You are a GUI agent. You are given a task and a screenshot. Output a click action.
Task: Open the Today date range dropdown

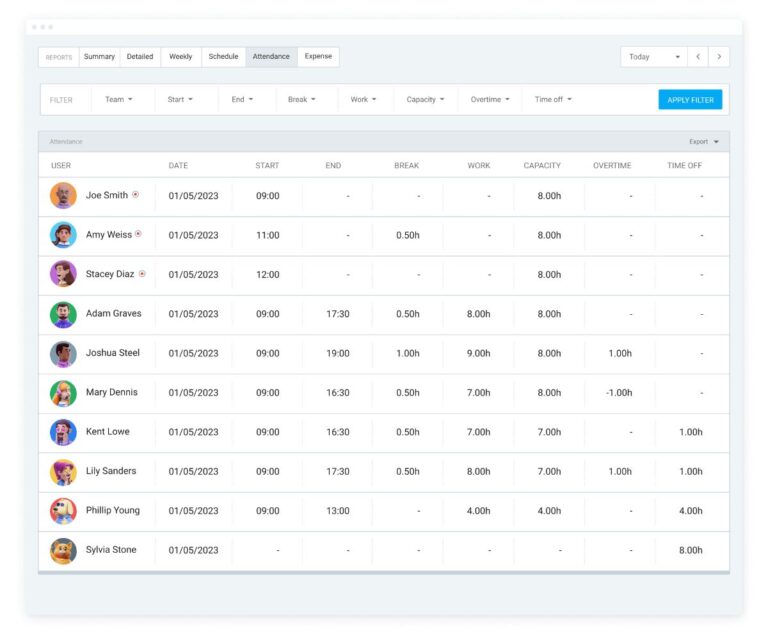pos(653,57)
